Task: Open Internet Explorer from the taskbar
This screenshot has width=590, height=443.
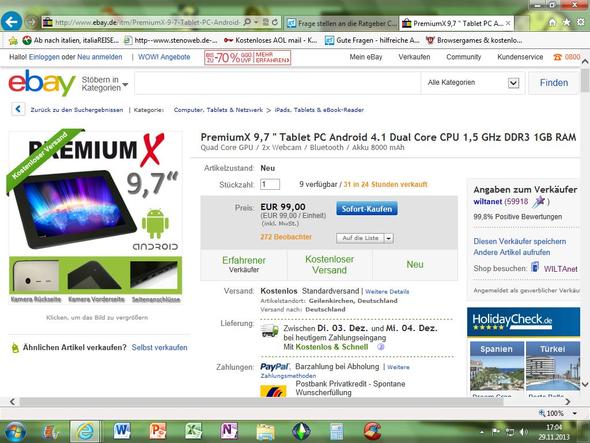Action: 85,431
